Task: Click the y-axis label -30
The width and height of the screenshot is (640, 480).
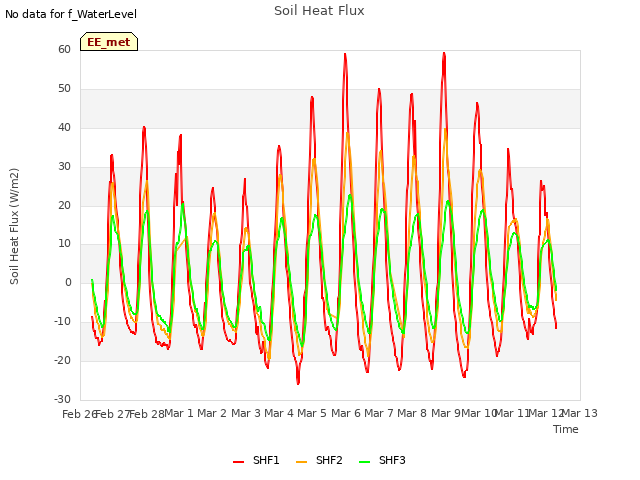Action: (x=62, y=399)
